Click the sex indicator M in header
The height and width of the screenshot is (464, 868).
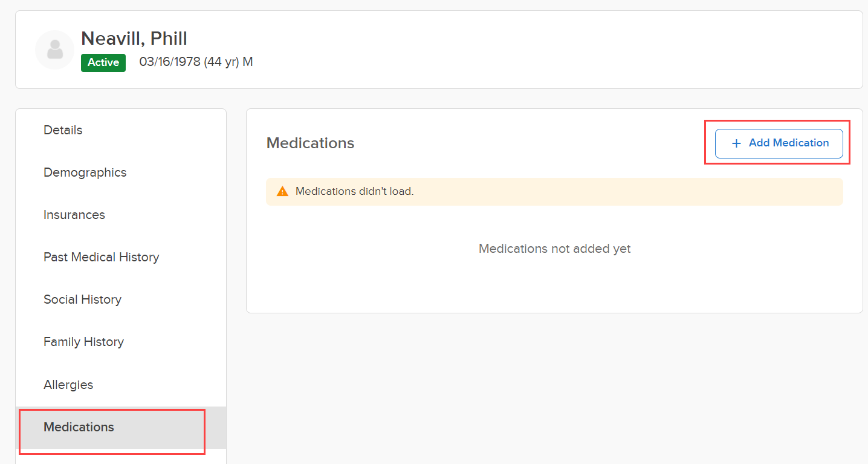(248, 62)
